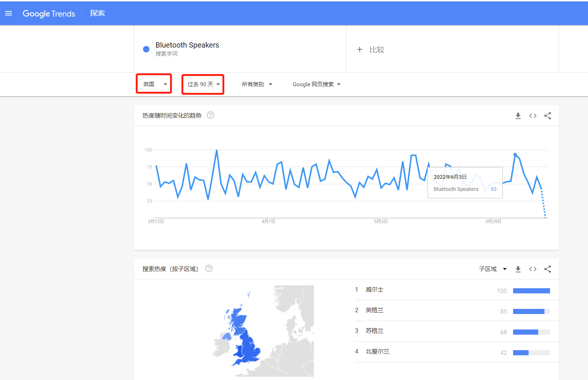Open the 探索 (Explore) tab
The image size is (588, 380).
[x=97, y=13]
